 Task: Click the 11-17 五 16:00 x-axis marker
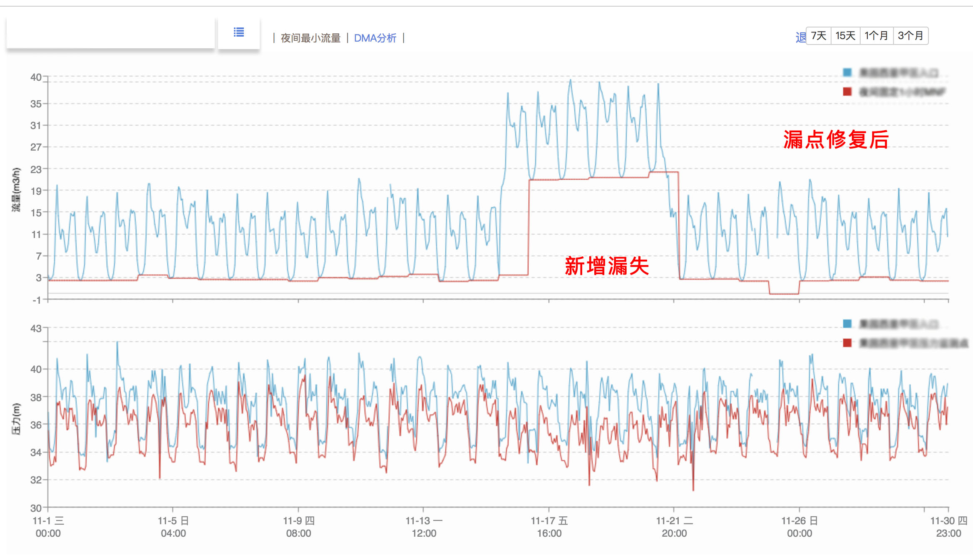point(549,527)
